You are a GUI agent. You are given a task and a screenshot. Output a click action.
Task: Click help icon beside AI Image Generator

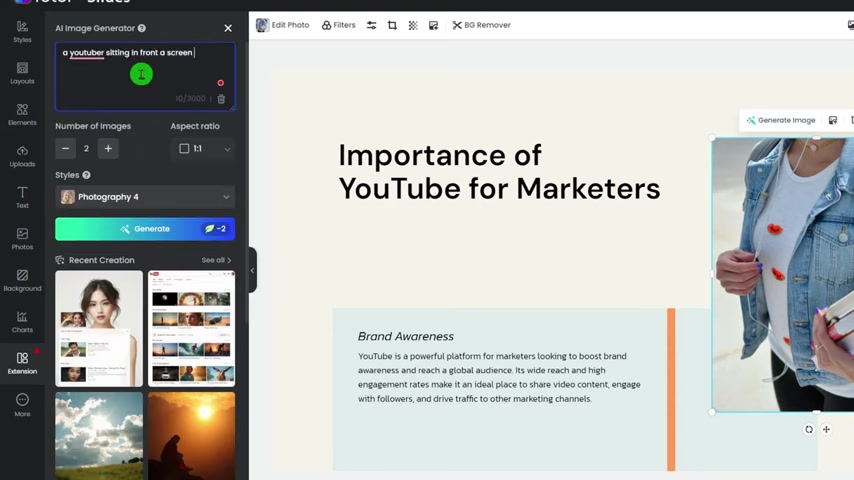[x=141, y=28]
